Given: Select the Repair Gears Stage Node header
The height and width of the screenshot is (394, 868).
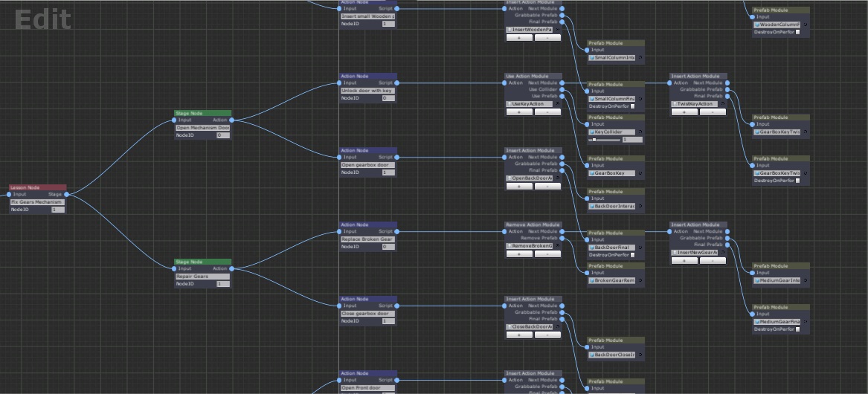Looking at the screenshot, I should click(202, 262).
